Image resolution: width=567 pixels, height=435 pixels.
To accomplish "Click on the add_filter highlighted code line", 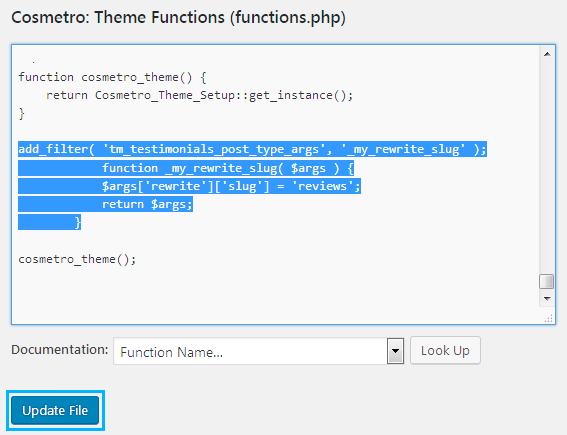I will click(252, 149).
